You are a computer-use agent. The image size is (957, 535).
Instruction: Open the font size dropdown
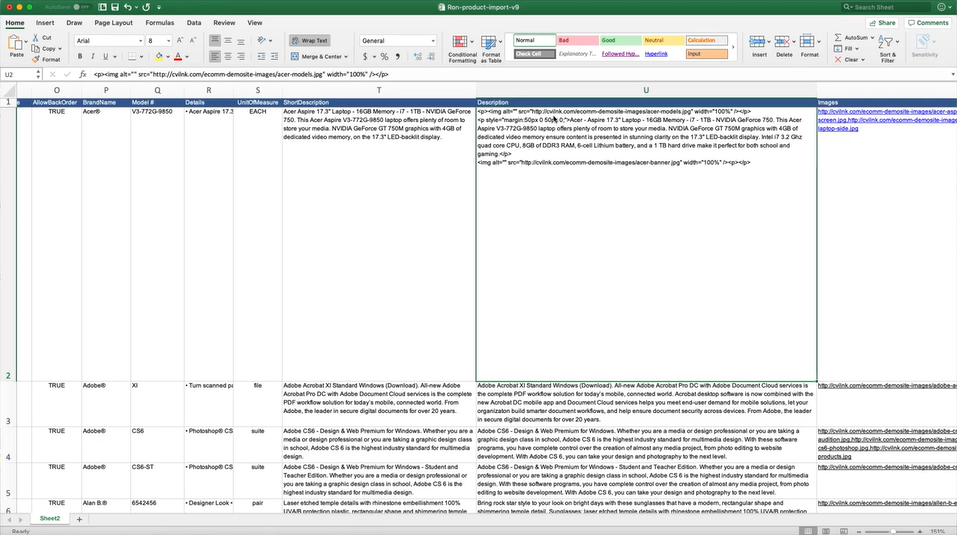(168, 41)
